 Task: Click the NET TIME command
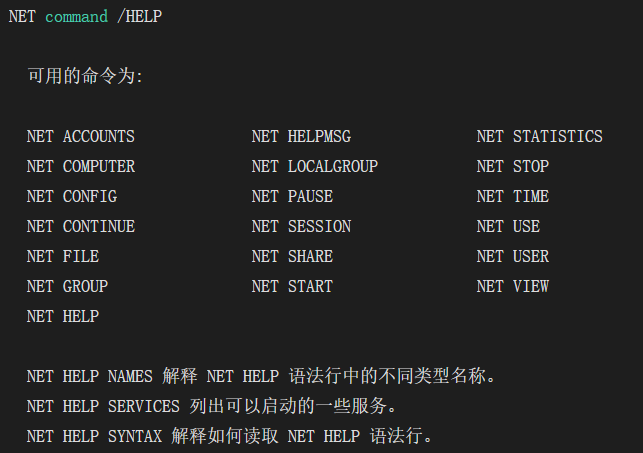(x=512, y=196)
